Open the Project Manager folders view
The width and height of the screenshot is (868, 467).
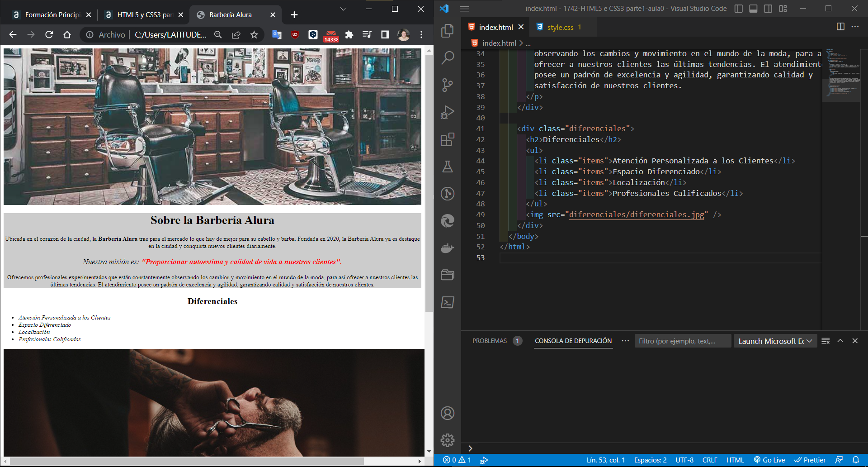point(448,275)
